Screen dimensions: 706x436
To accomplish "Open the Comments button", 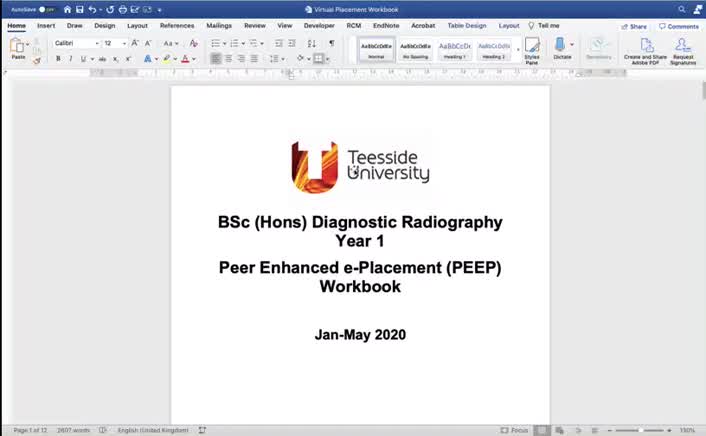I will click(679, 26).
